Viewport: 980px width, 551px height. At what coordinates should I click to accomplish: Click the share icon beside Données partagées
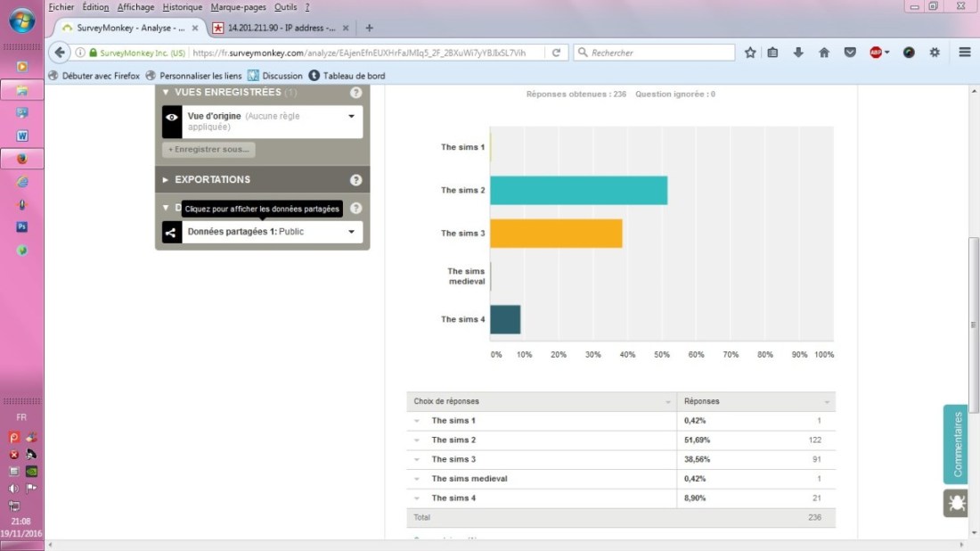coord(172,232)
